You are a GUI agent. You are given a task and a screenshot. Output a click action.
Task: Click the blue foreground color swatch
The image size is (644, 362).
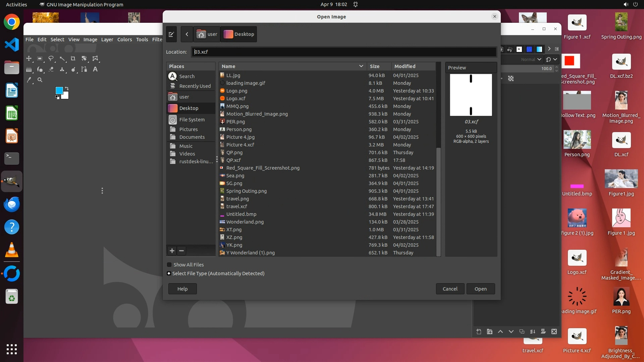click(59, 90)
